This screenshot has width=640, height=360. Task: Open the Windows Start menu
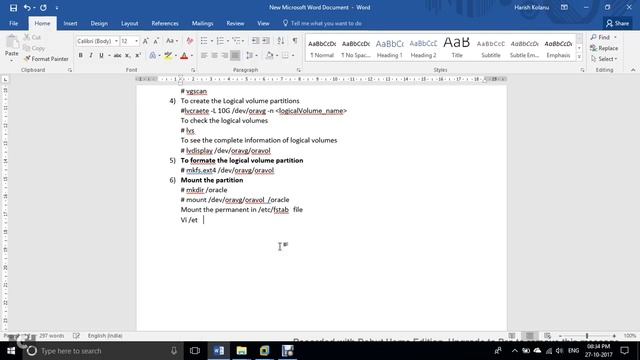[x=11, y=351]
